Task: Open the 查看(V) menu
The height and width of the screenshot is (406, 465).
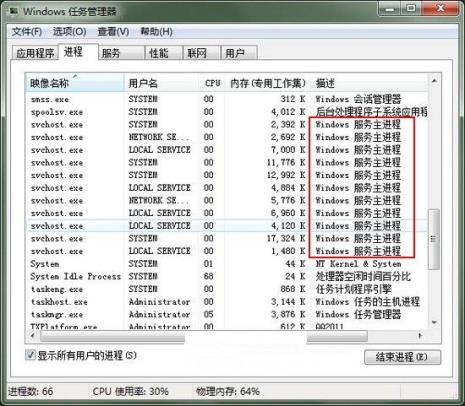Action: click(x=113, y=32)
